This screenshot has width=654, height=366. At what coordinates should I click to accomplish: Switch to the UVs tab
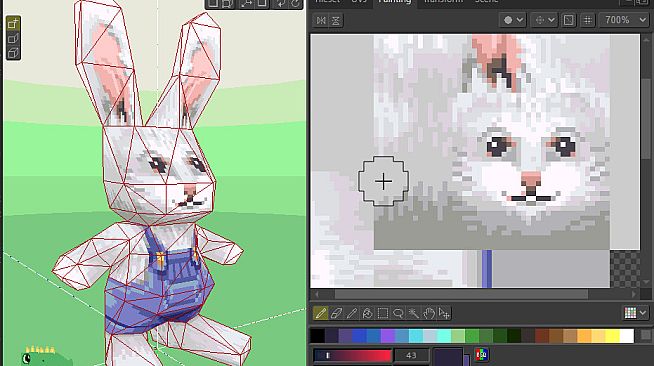pyautogui.click(x=359, y=2)
